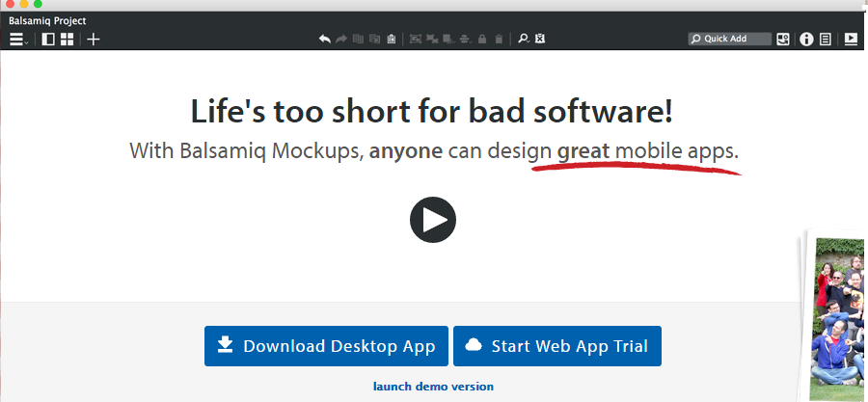868x402 pixels.
Task: Toggle the UI Library icon
Action: pos(783,40)
